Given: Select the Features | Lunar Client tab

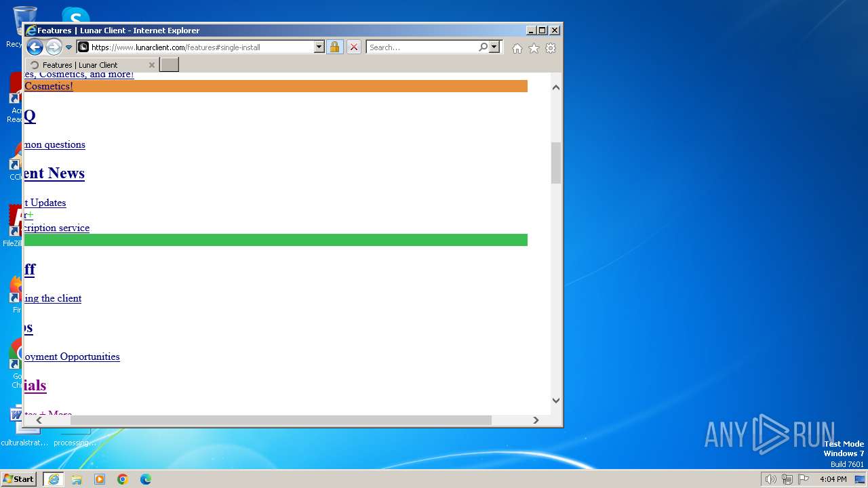Looking at the screenshot, I should point(91,65).
